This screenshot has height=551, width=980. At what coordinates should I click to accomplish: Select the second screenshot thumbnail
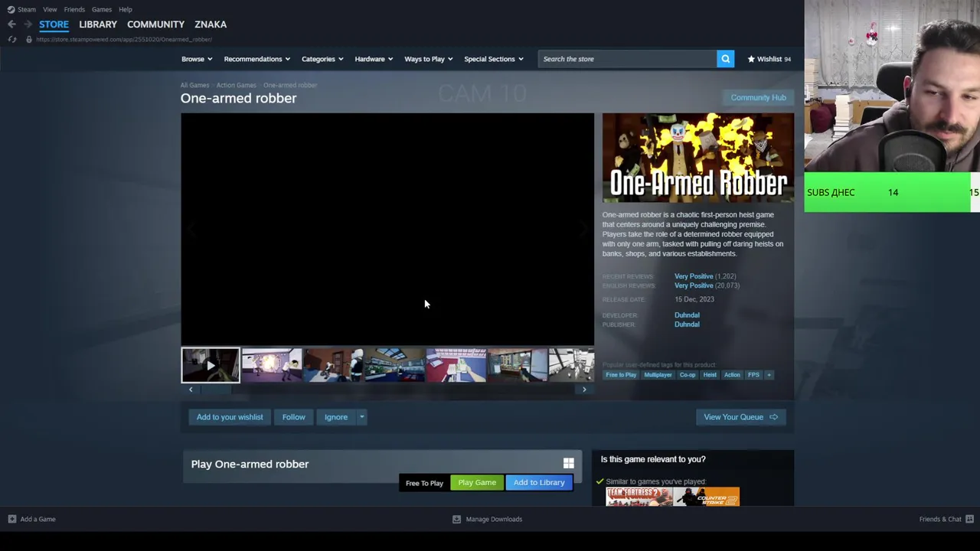point(333,365)
